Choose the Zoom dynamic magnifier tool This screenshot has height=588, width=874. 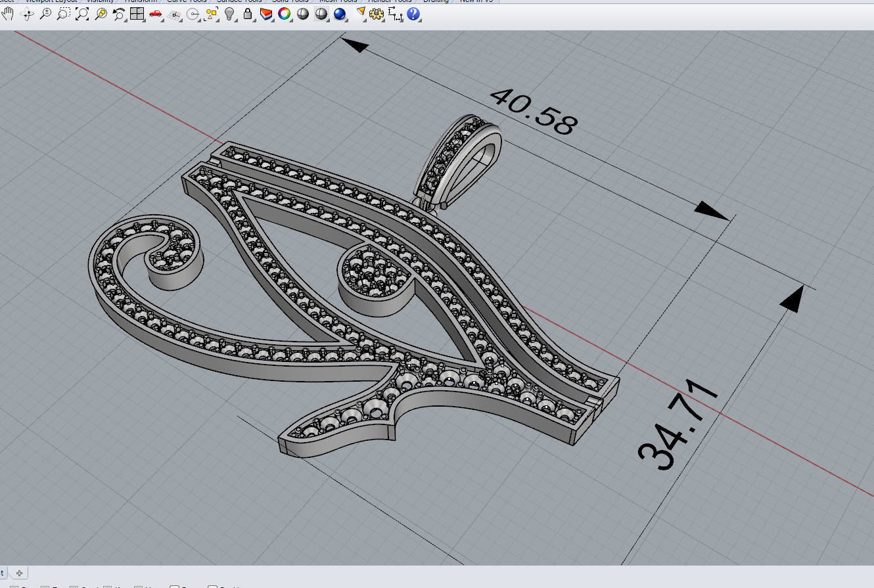pos(45,14)
